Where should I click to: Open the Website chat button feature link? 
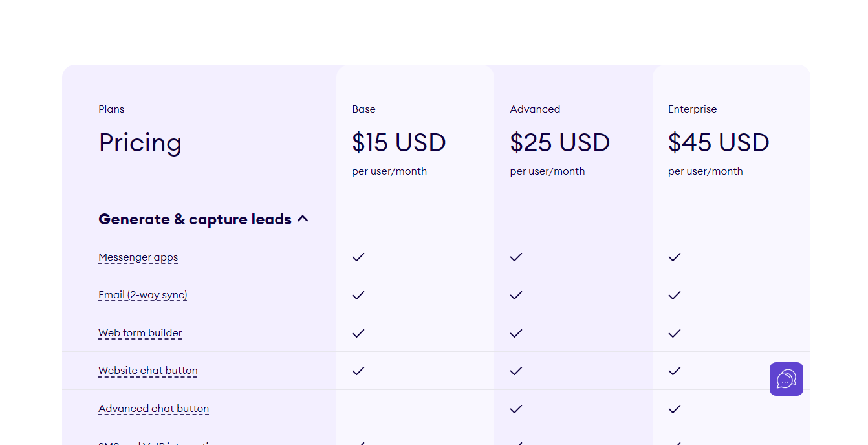tap(147, 371)
